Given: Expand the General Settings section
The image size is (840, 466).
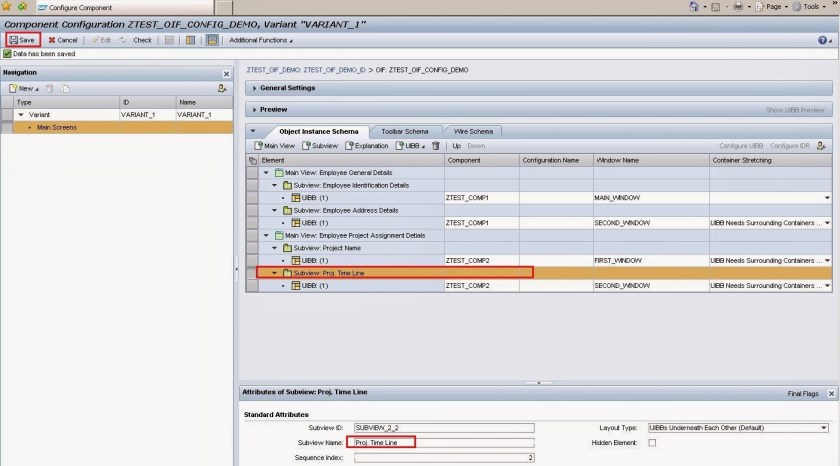Looking at the screenshot, I should click(x=288, y=88).
